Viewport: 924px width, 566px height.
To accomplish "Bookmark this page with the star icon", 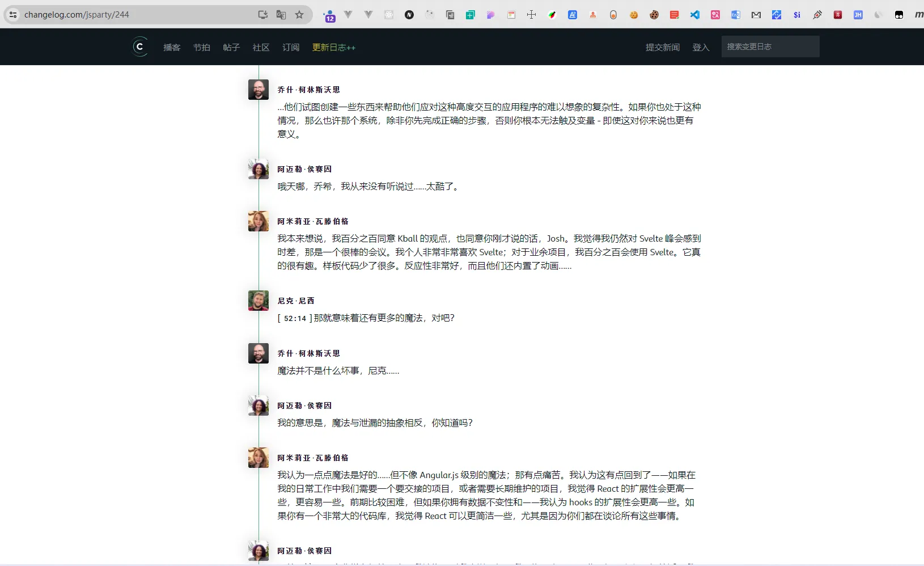I will (299, 15).
